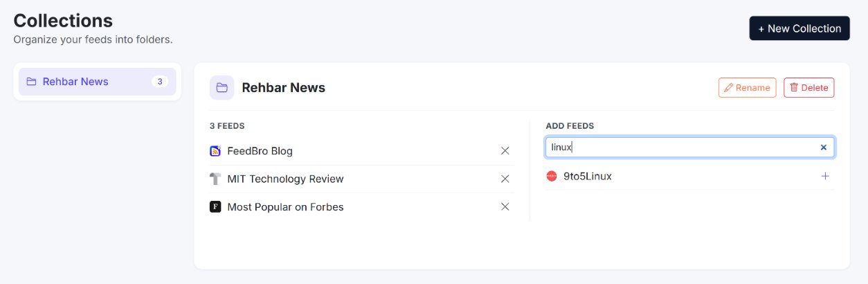The width and height of the screenshot is (868, 284).
Task: Click the Most Popular on Forbes name
Action: [285, 206]
